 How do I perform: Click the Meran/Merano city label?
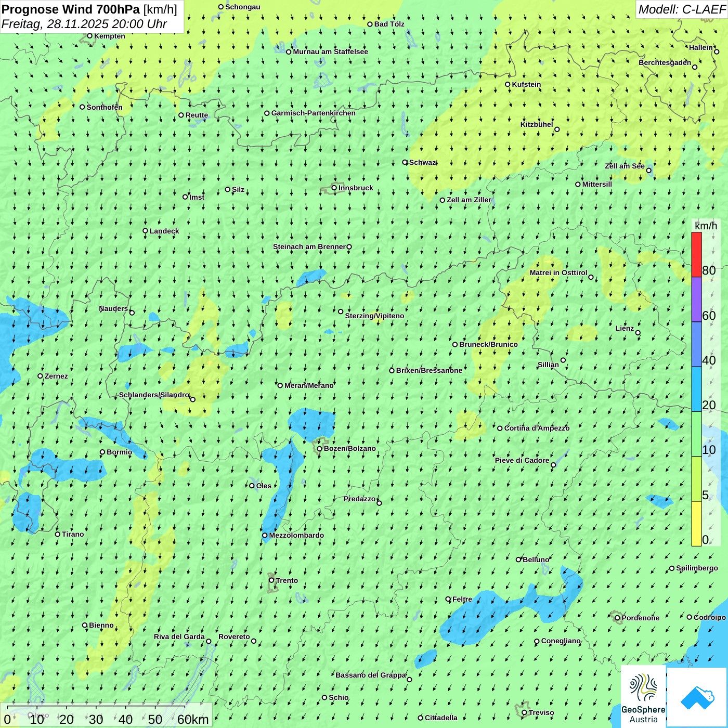[309, 385]
